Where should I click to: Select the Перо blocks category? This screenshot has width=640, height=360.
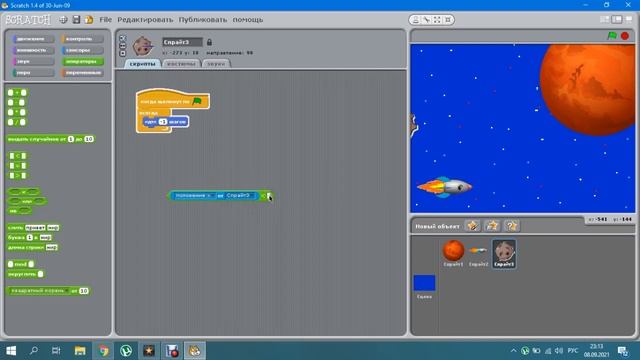(x=33, y=73)
